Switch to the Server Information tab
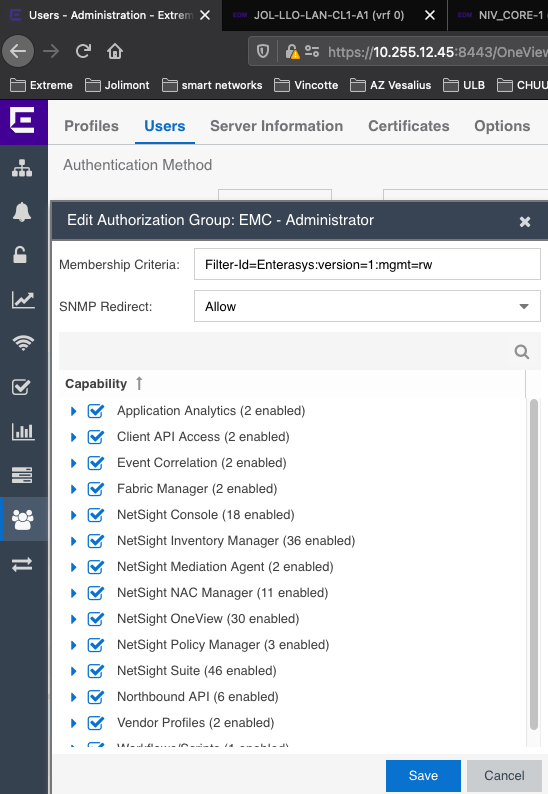 click(x=277, y=126)
